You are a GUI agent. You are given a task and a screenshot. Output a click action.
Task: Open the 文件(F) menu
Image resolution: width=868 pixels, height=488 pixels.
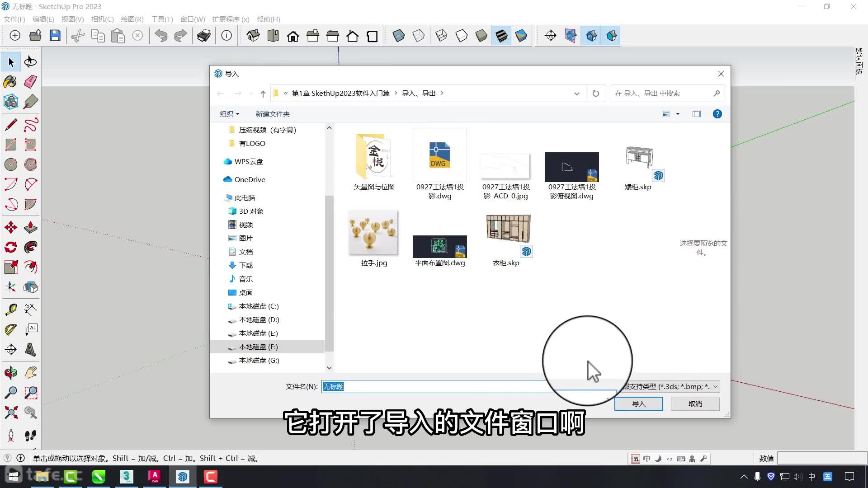14,19
